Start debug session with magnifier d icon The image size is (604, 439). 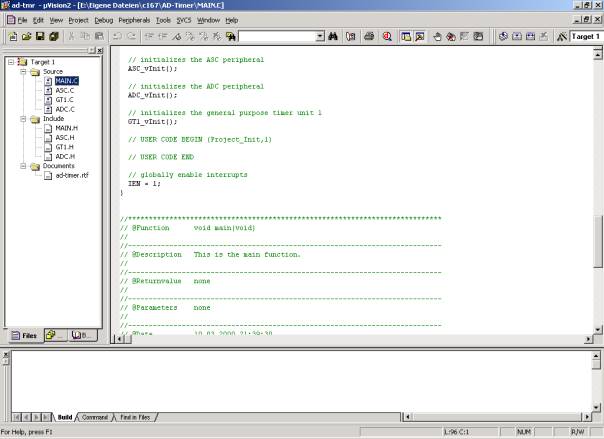387,37
